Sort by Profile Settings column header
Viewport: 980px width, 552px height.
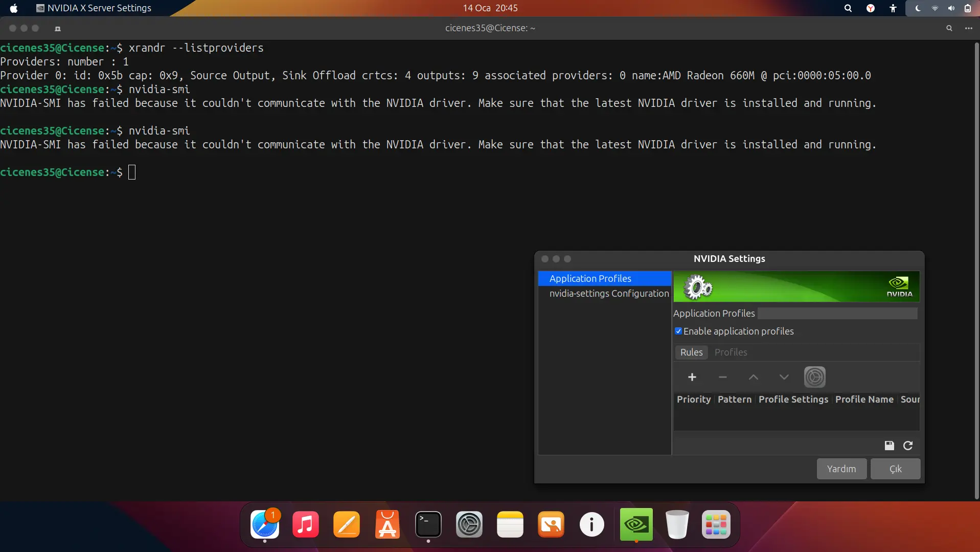pyautogui.click(x=793, y=399)
